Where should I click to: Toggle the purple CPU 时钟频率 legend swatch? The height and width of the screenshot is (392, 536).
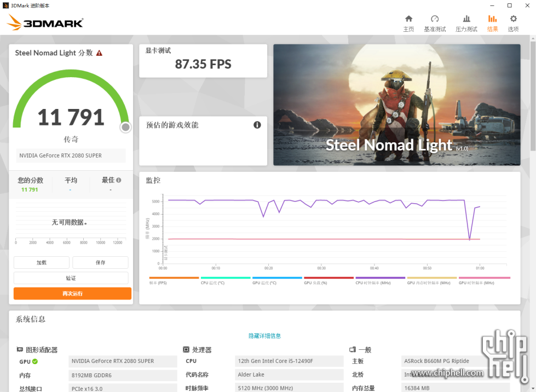pyautogui.click(x=381, y=278)
